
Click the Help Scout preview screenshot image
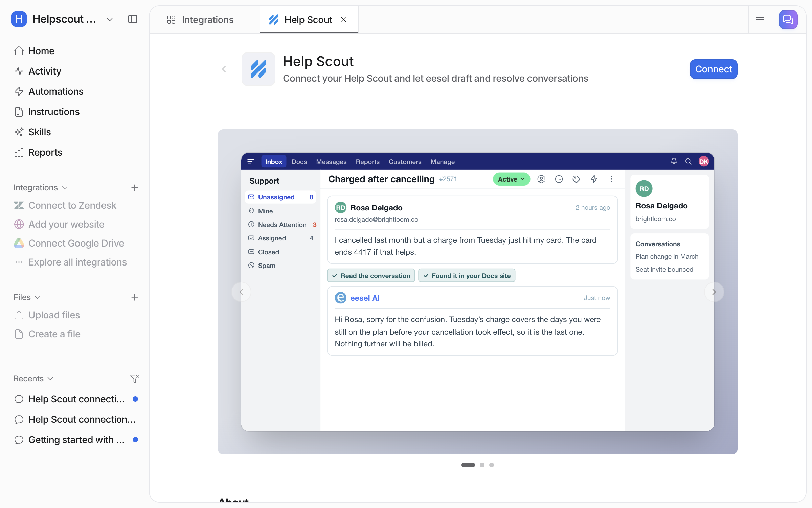pyautogui.click(x=478, y=292)
